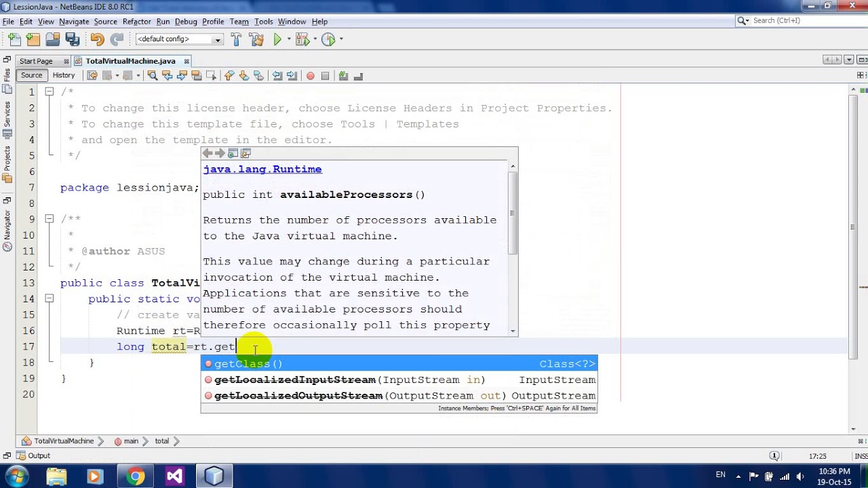Viewport: 868px width, 488px height.
Task: Click Shift Line Right icon
Action: tap(292, 76)
